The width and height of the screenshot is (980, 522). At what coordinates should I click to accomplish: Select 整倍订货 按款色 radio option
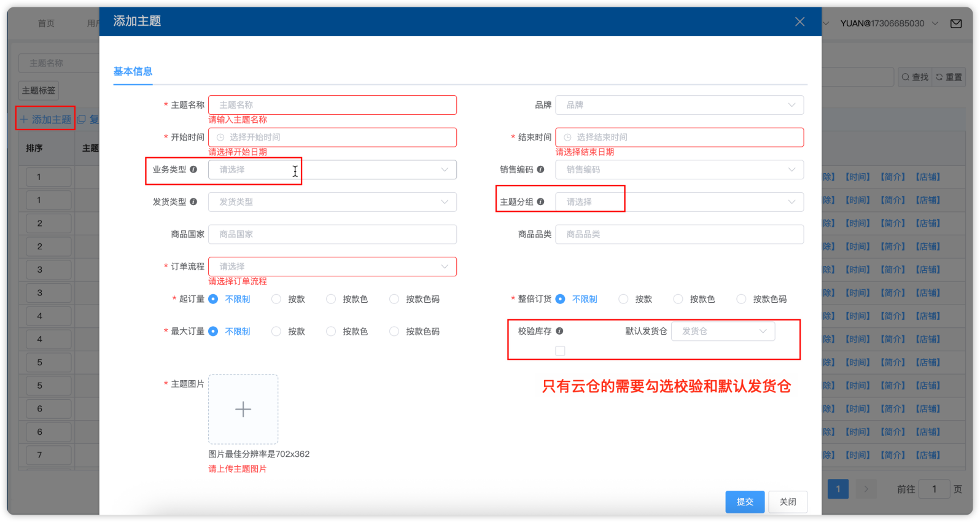[x=678, y=299]
